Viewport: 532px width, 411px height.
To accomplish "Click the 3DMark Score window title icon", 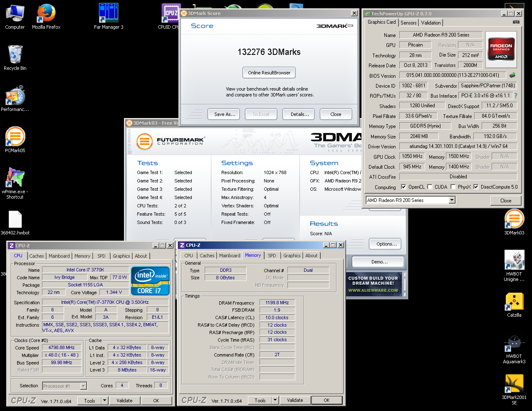I will (184, 13).
